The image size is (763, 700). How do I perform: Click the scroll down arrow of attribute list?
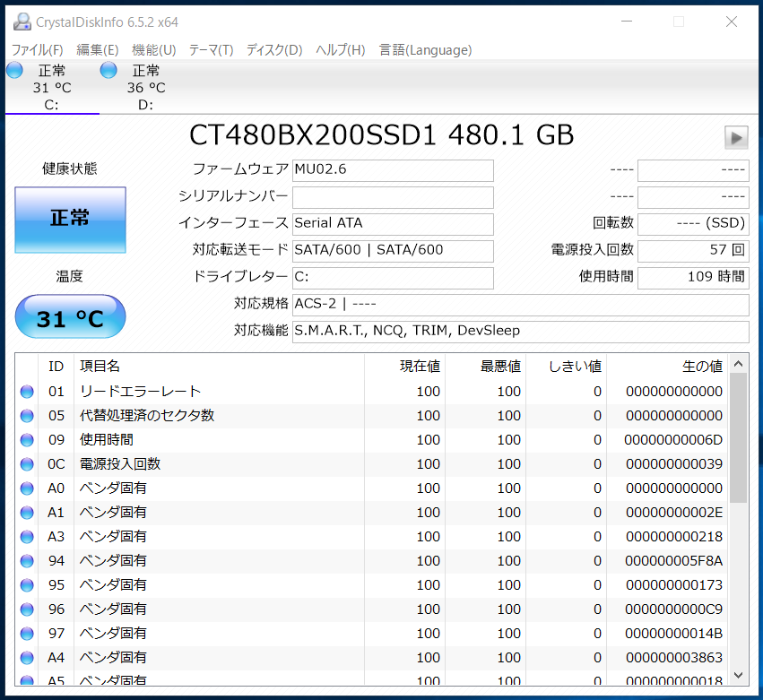tap(738, 675)
